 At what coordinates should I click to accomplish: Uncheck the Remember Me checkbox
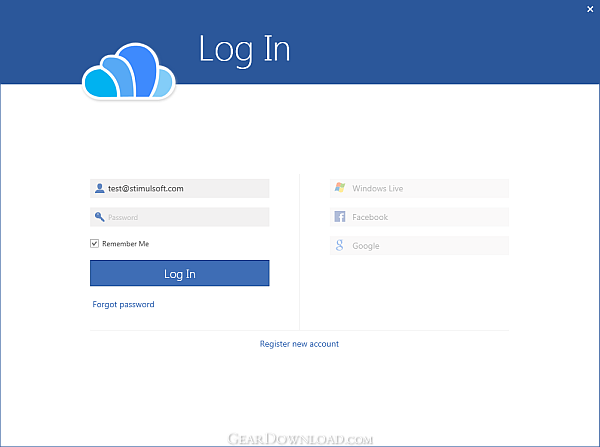95,243
